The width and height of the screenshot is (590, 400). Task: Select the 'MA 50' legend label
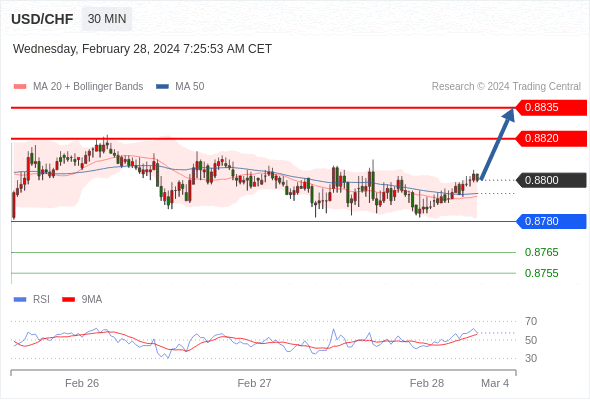(190, 87)
